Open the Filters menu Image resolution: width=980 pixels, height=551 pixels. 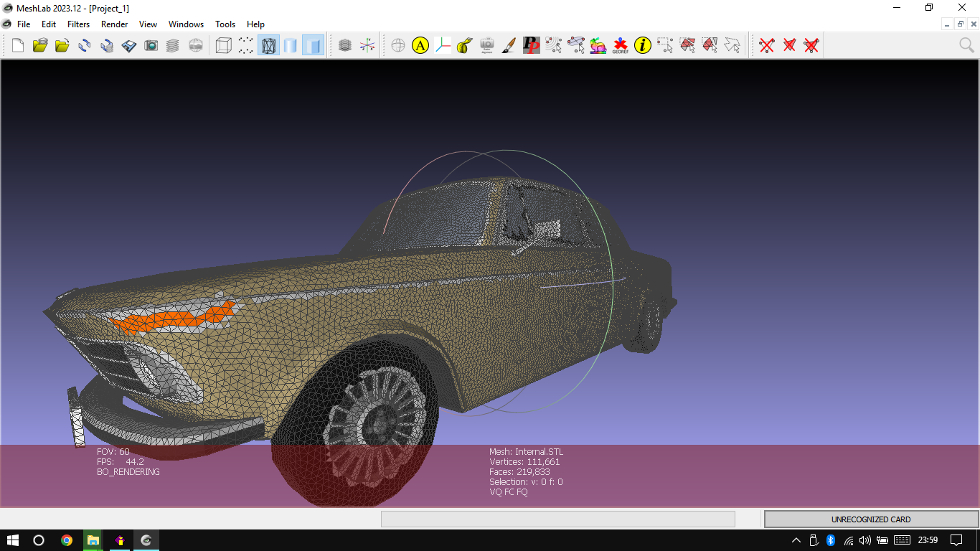[x=78, y=24]
